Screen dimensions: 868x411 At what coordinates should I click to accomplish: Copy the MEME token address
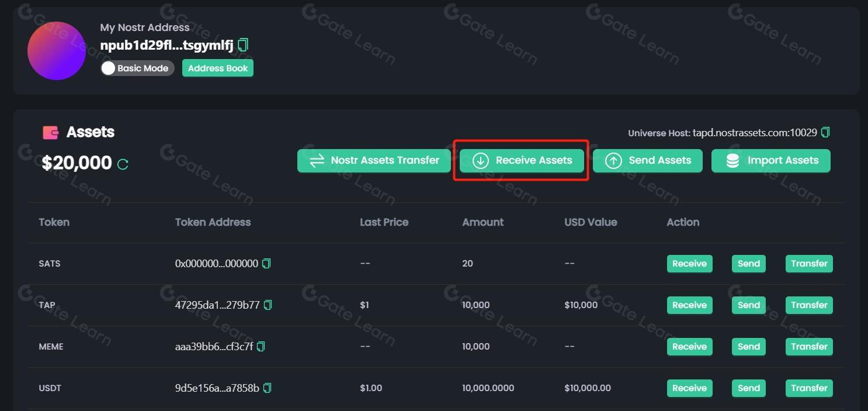(x=261, y=347)
